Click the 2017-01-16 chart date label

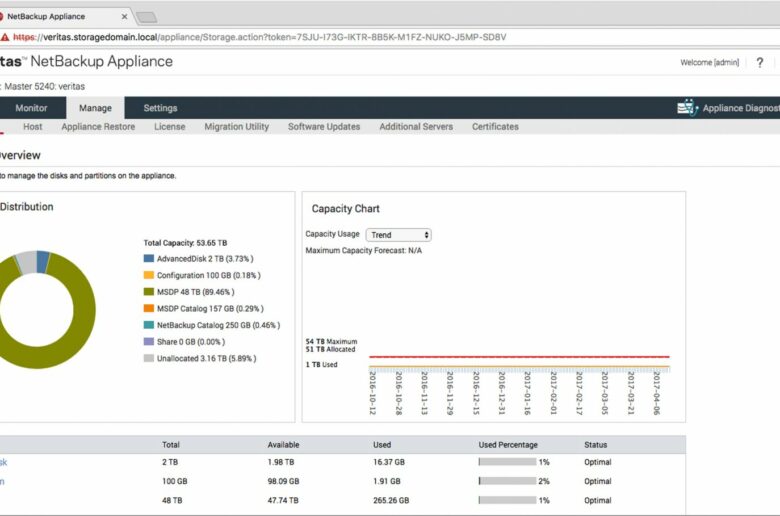click(527, 393)
